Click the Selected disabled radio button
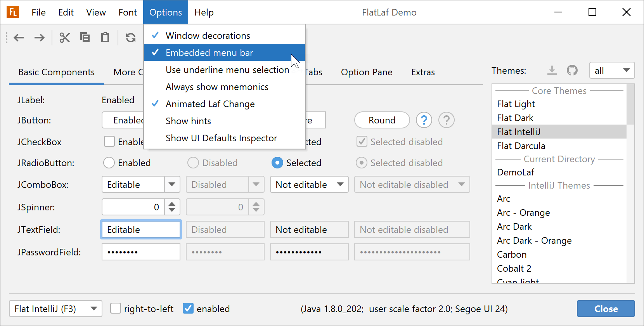This screenshot has width=644, height=326. point(362,163)
